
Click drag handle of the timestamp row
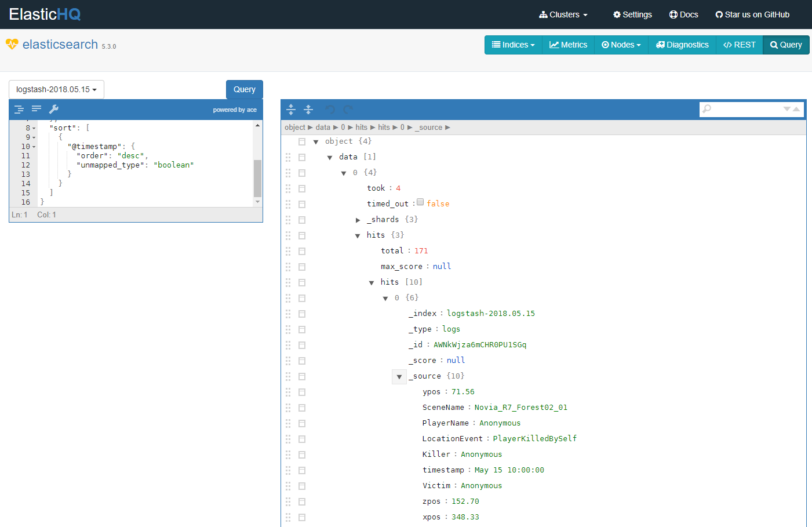(288, 470)
